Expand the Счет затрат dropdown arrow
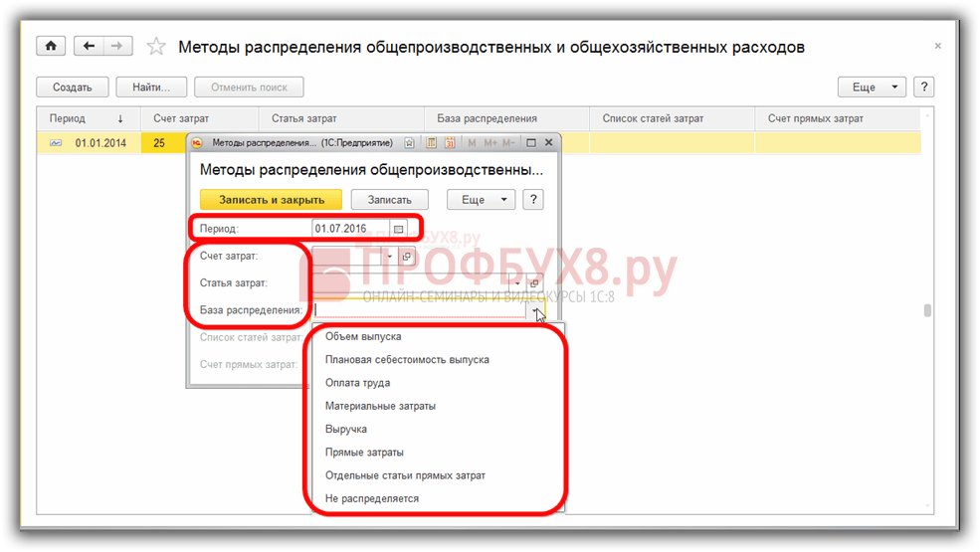The width and height of the screenshot is (980, 552). click(390, 257)
